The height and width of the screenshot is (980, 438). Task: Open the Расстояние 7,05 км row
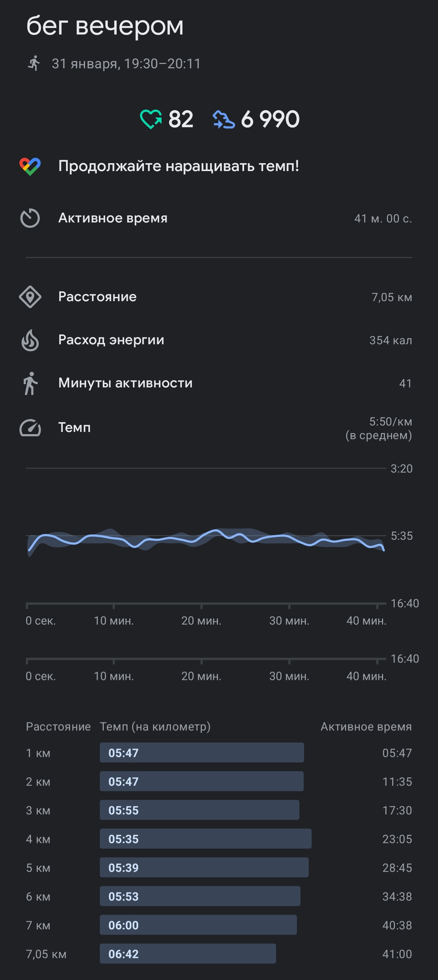click(x=219, y=297)
